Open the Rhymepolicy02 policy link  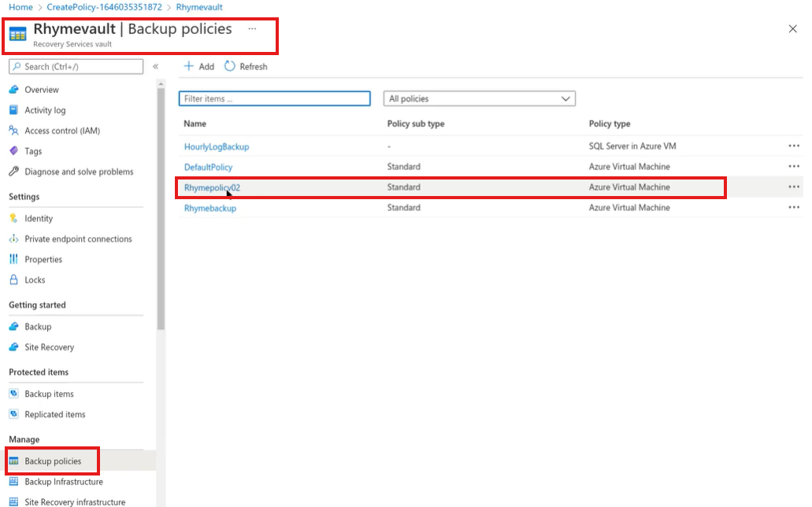[x=213, y=187]
